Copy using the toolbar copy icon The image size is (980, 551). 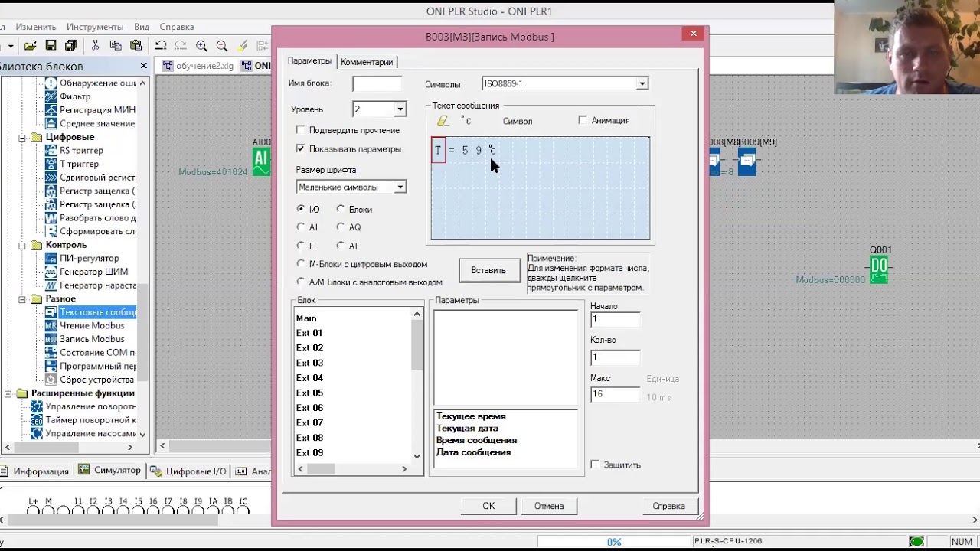coord(116,46)
